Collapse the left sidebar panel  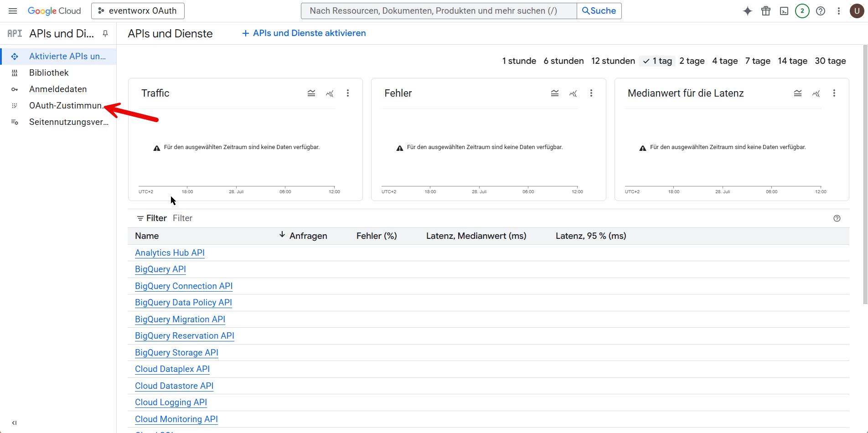click(14, 423)
